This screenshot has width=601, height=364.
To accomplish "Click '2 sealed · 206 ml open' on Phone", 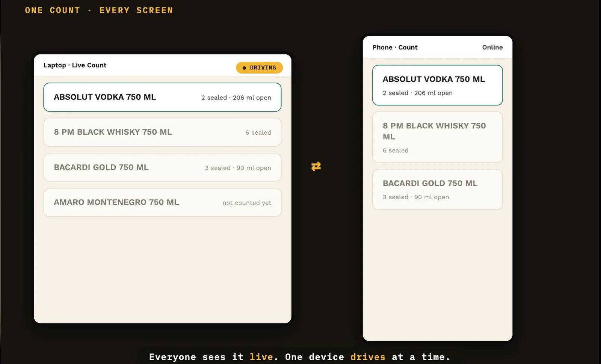I will (x=417, y=93).
